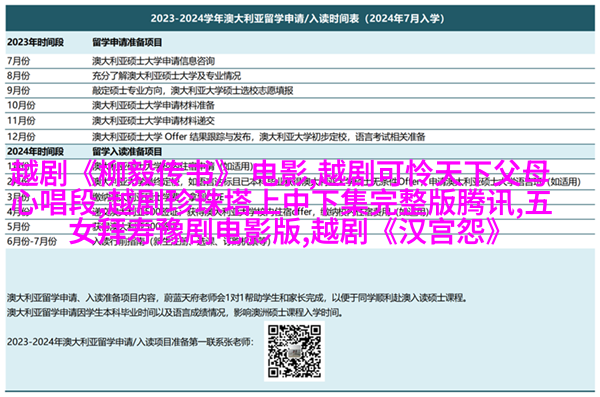Click the '7月份' row cell
The width and height of the screenshot is (600, 397).
(x=18, y=61)
